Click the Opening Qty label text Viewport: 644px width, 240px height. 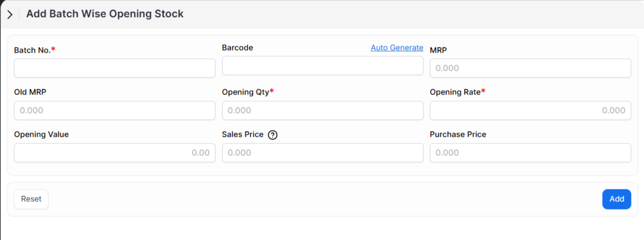click(245, 92)
